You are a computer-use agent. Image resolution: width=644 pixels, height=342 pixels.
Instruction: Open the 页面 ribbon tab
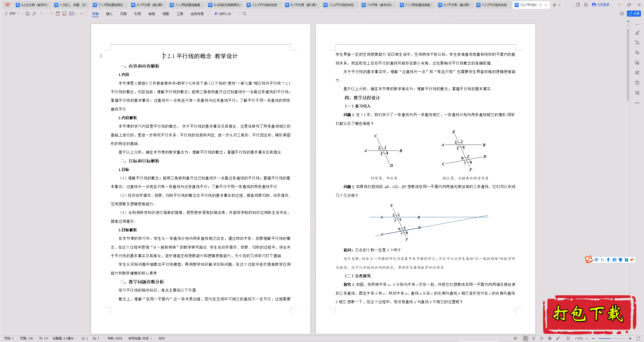point(123,14)
